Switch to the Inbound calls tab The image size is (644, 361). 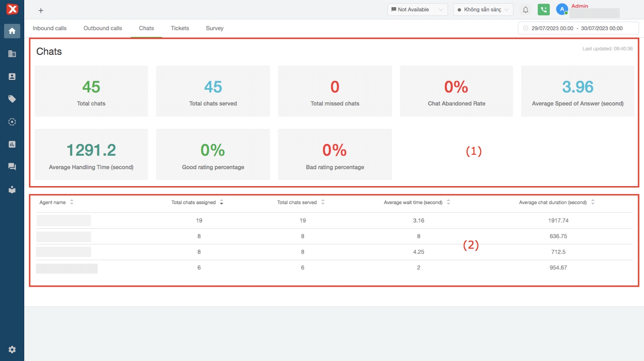pos(49,28)
